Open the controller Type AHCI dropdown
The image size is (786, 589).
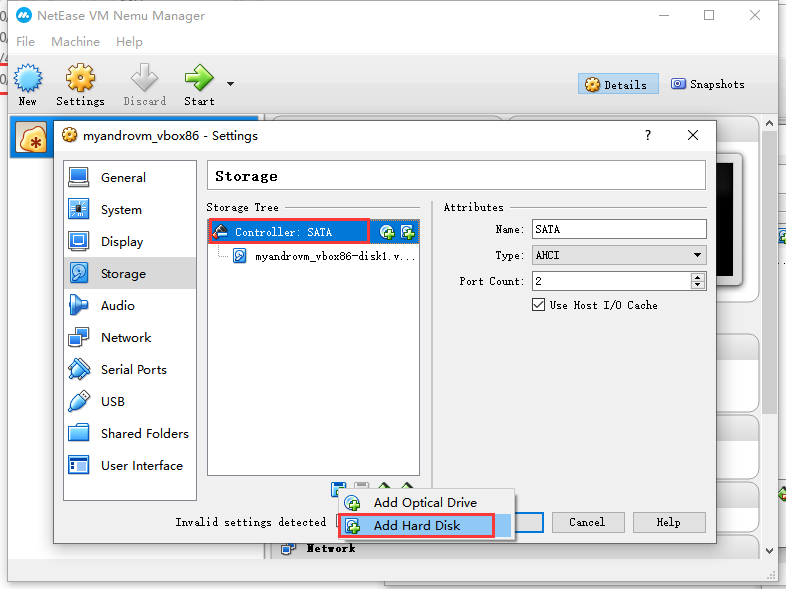point(619,255)
